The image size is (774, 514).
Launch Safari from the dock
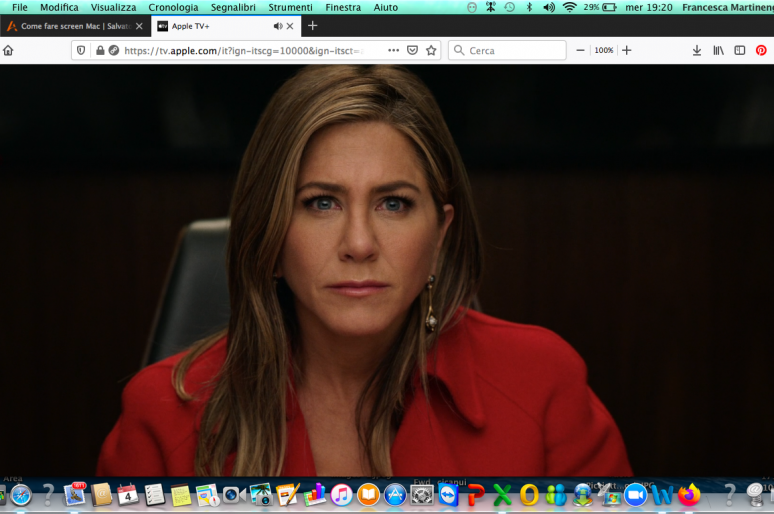pyautogui.click(x=21, y=495)
